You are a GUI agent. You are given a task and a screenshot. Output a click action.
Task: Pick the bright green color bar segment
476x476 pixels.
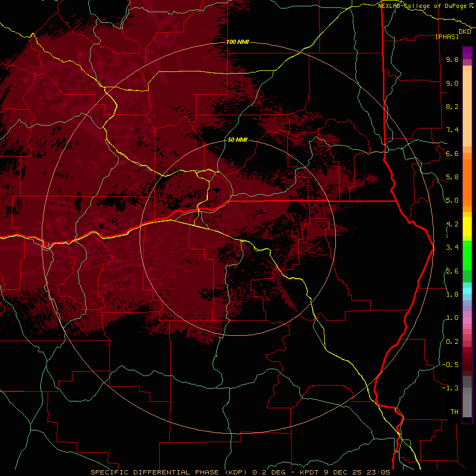click(x=467, y=255)
